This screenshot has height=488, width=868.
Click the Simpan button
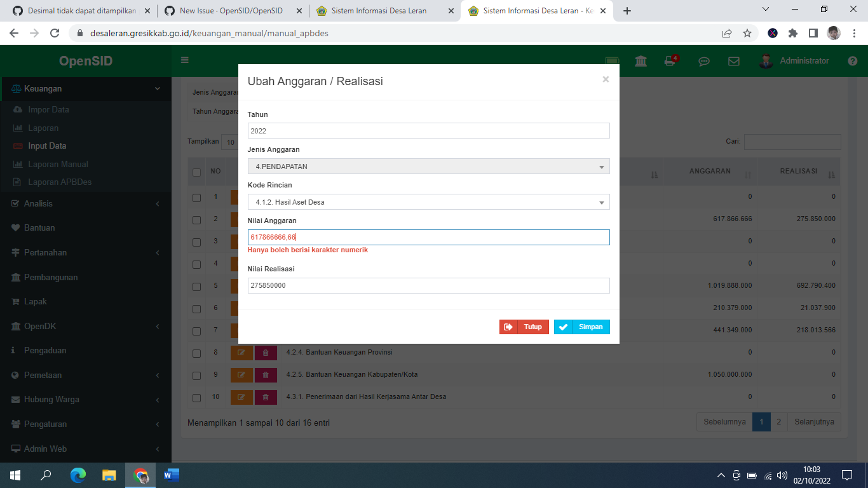pos(581,327)
